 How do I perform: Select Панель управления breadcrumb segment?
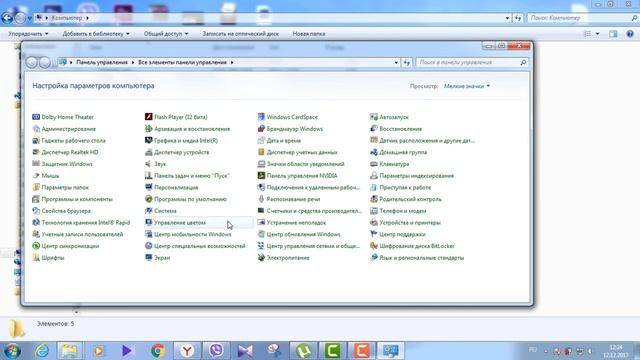(x=102, y=62)
